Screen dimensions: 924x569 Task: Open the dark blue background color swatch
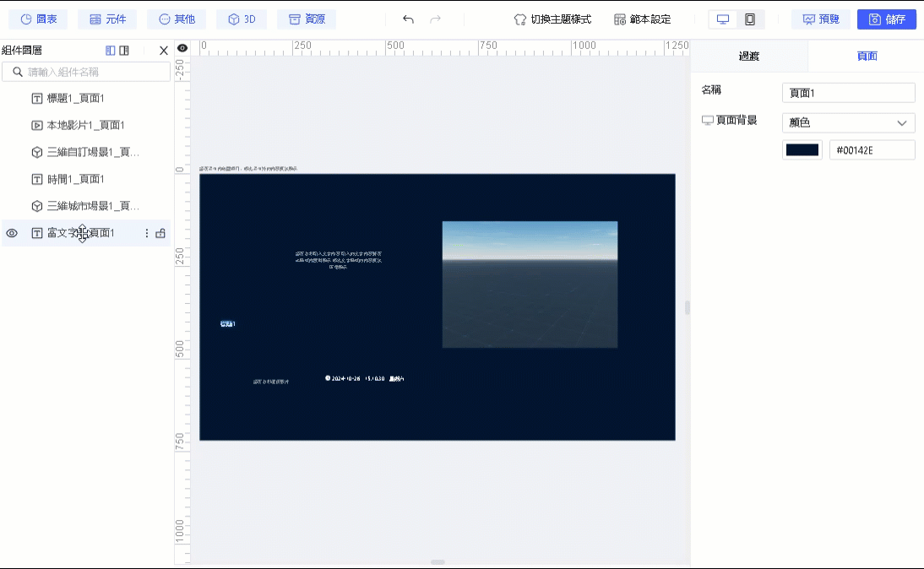point(802,150)
